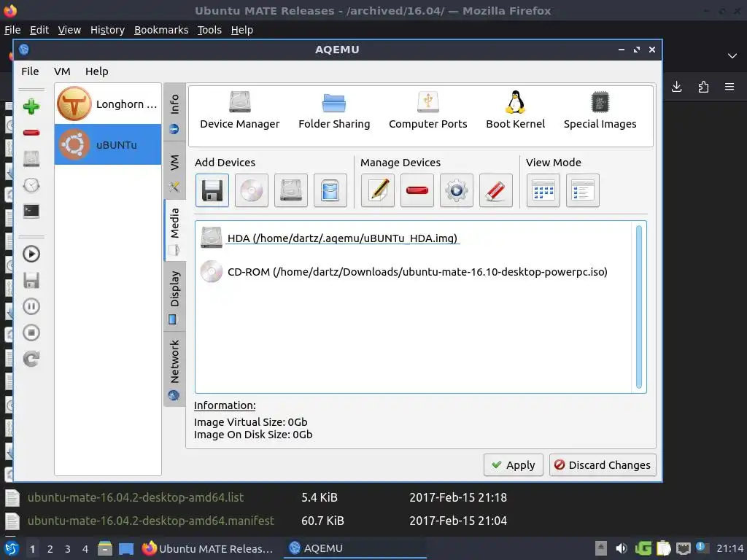Screen dimensions: 747x560
Task: Open Device Manager section
Action: pyautogui.click(x=239, y=111)
